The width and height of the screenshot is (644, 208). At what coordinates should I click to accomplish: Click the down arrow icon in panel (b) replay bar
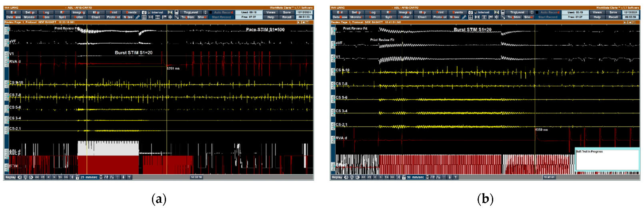point(450,177)
